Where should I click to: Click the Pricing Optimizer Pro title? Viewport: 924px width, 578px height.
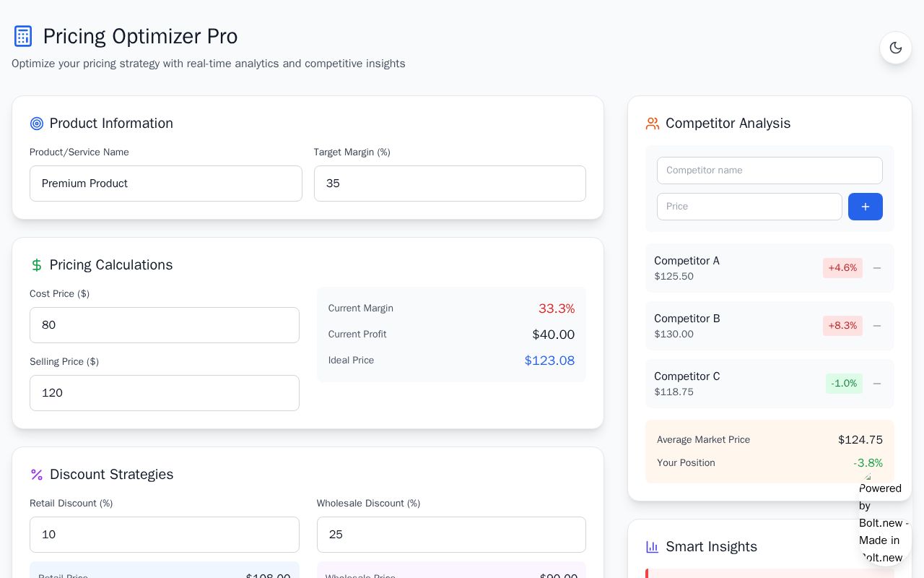click(x=140, y=36)
